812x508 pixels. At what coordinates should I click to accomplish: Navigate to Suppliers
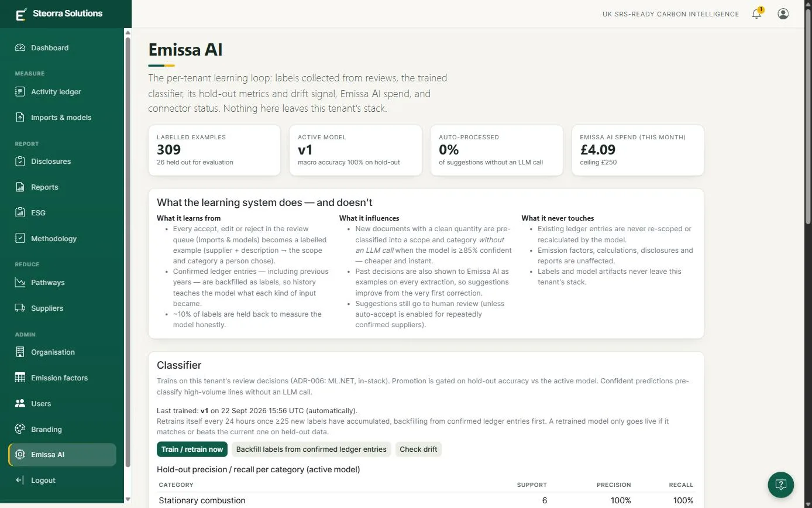pos(62,308)
